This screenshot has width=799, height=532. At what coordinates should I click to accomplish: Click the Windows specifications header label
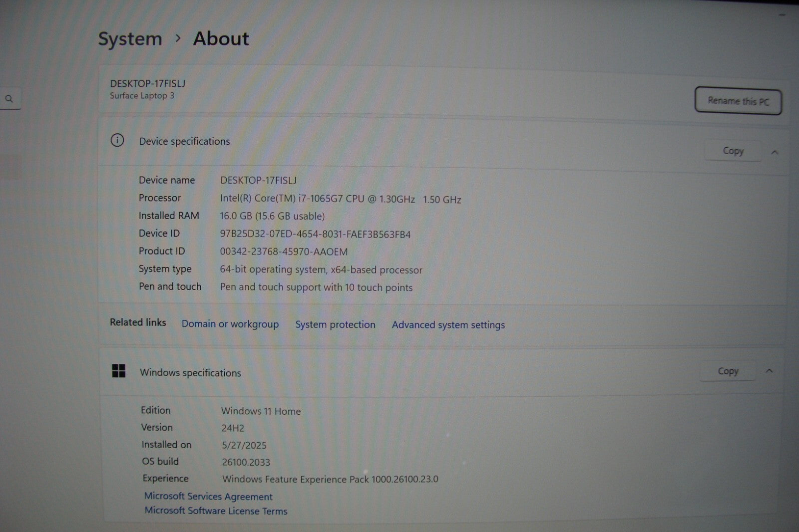(x=190, y=373)
